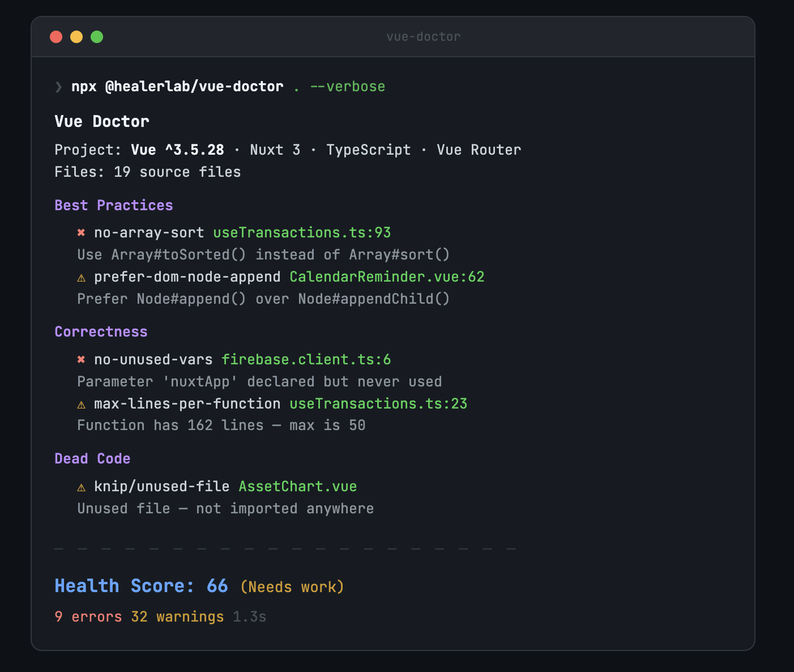Click the 'prefer-dom-node-append' rule name

coord(187,277)
